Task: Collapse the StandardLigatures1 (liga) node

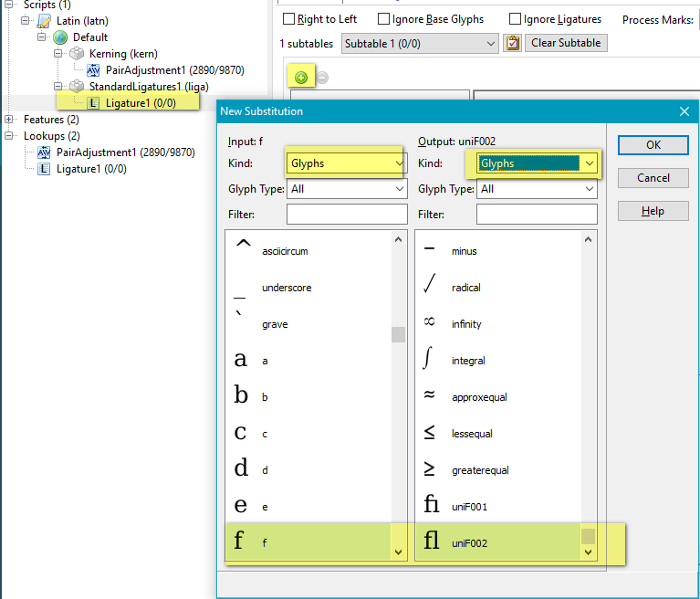Action: 58,86
